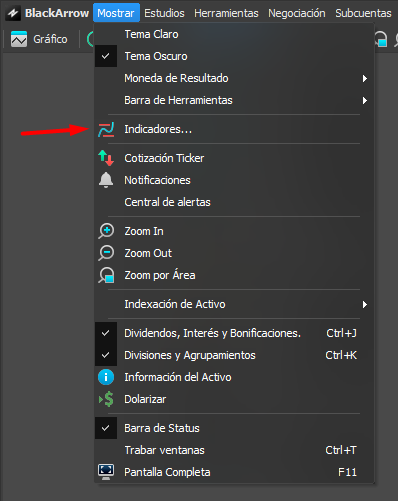The width and height of the screenshot is (398, 501).
Task: Expand the Barra de Herramientas submenu arrow
Action: point(365,100)
